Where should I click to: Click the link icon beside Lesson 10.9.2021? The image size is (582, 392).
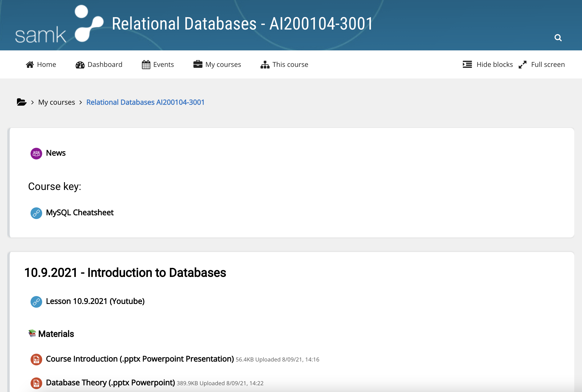[x=36, y=302]
